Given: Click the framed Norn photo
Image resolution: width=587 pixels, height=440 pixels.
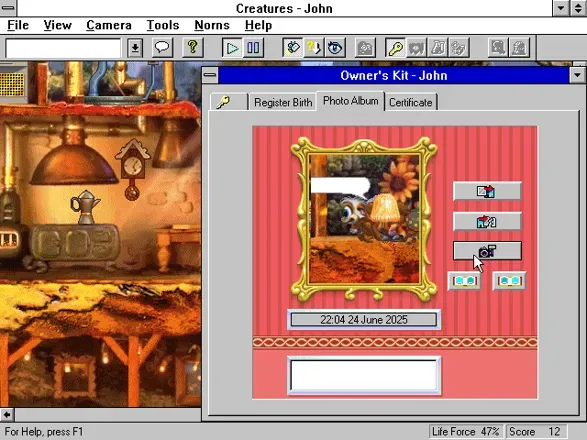Looking at the screenshot, I should pyautogui.click(x=364, y=218).
